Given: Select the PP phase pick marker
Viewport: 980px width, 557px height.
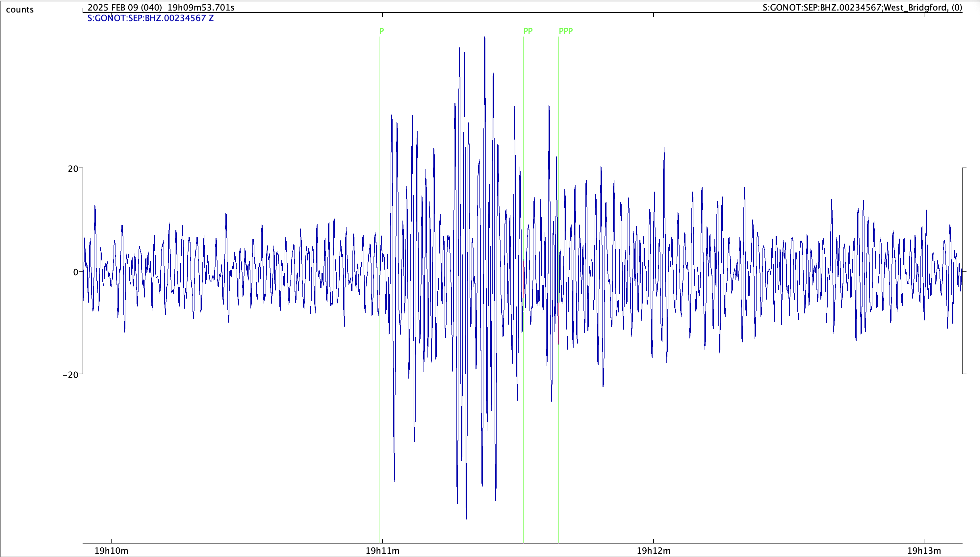Looking at the screenshot, I should coord(528,31).
